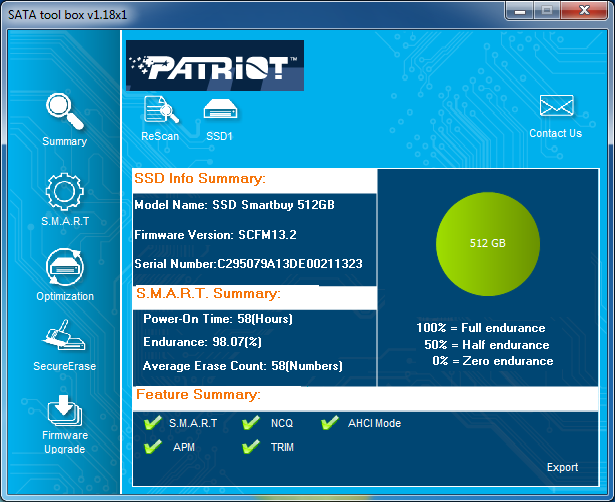Click the green check next to NCQ

point(251,423)
